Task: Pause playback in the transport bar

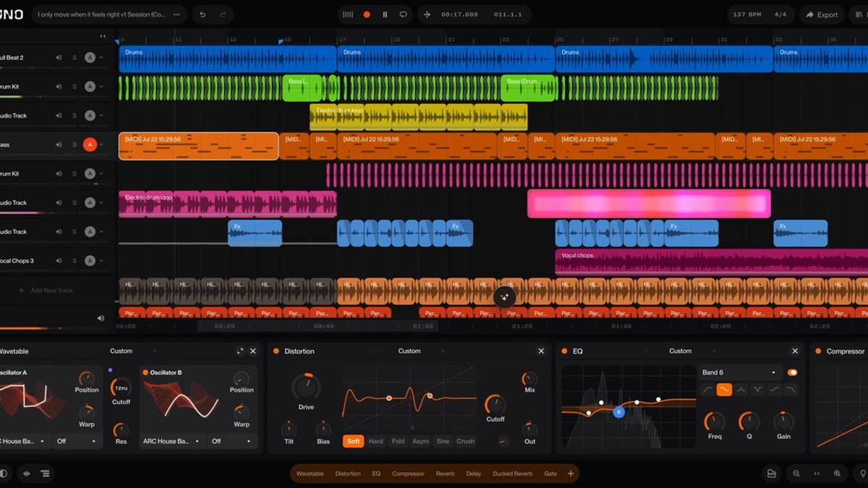Action: click(385, 14)
